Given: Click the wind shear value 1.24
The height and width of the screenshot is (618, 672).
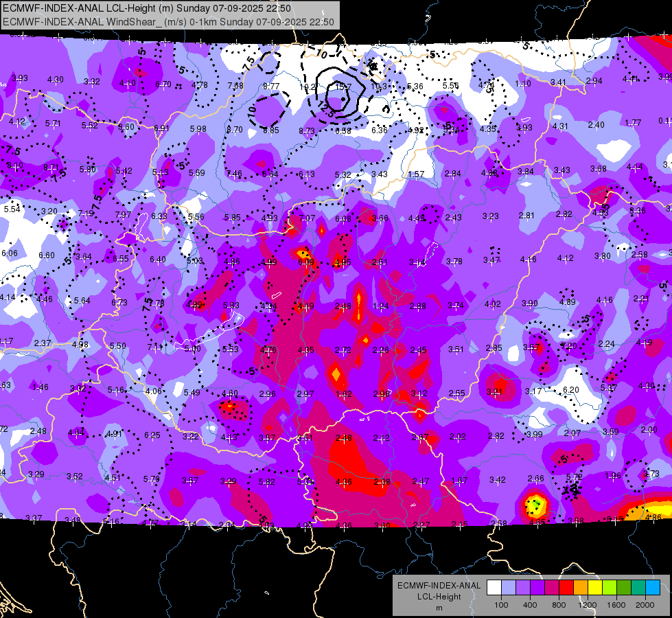Looking at the screenshot, I should coord(380,306).
